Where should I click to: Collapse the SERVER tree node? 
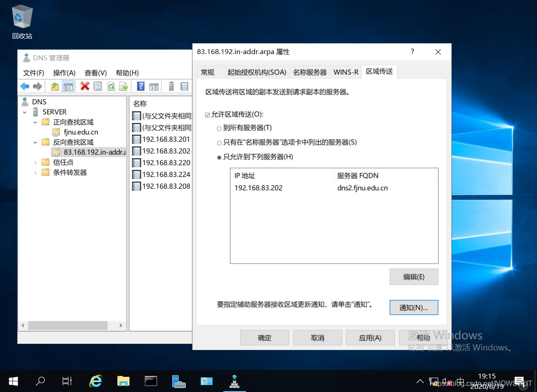[25, 112]
